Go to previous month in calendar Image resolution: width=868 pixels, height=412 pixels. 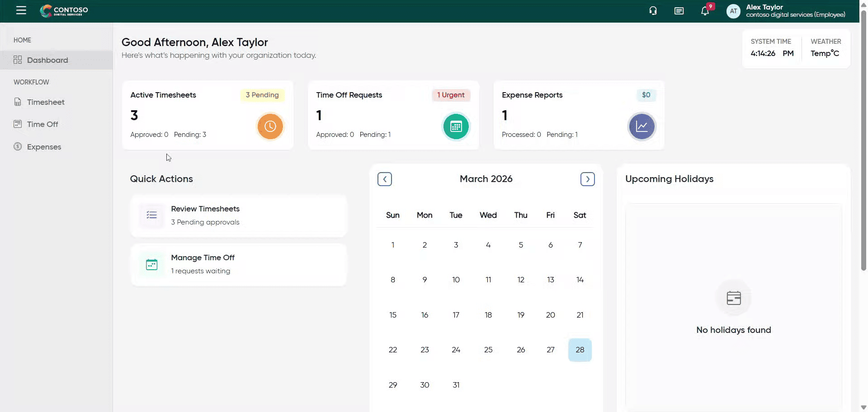[x=385, y=179]
